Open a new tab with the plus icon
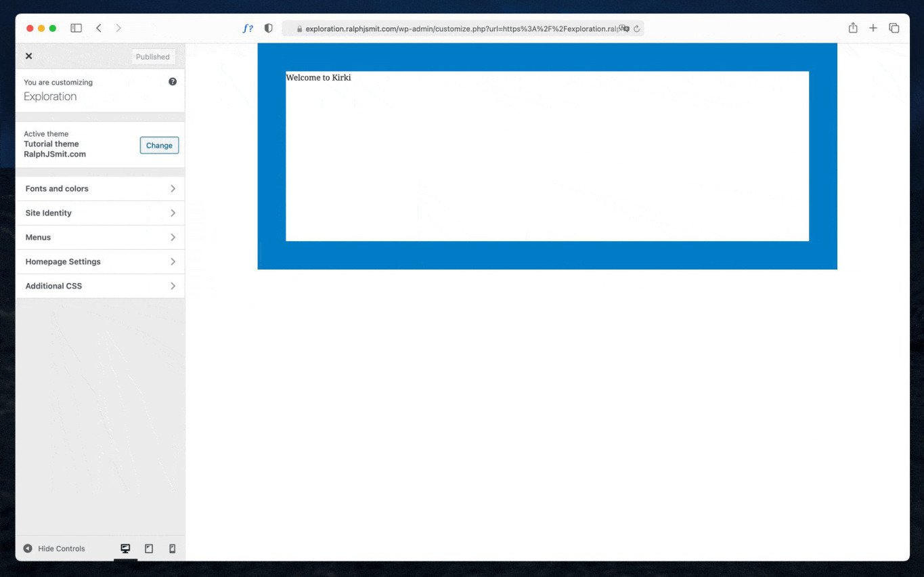This screenshot has height=577, width=924. pos(873,28)
